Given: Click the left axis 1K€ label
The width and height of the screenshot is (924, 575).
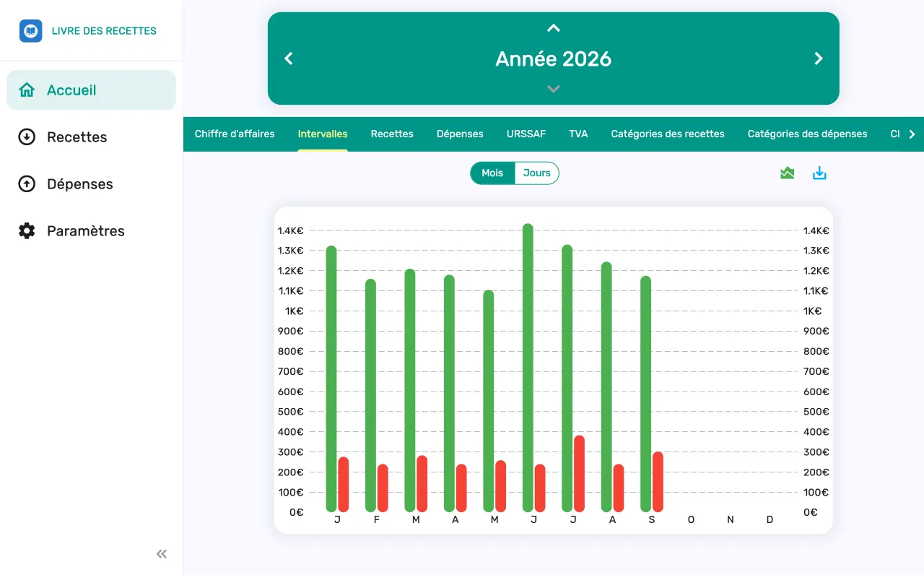Looking at the screenshot, I should [295, 311].
